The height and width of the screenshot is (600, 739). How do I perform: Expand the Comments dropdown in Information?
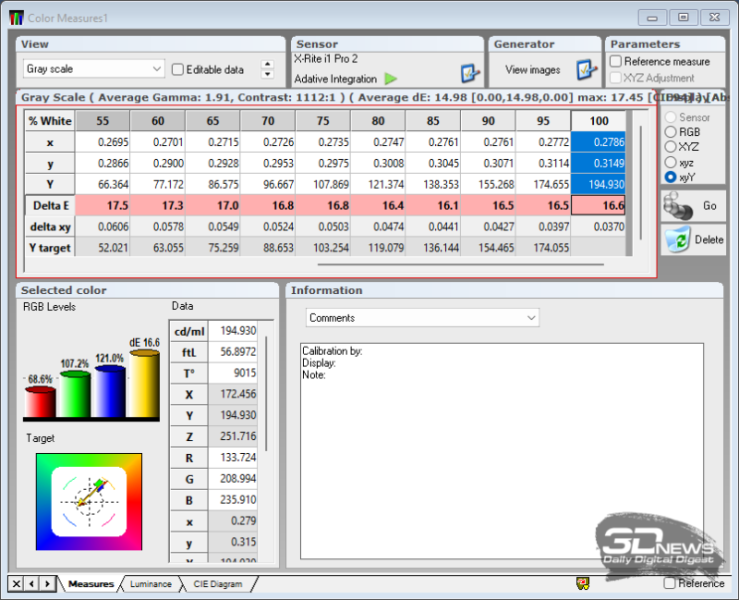coord(422,317)
